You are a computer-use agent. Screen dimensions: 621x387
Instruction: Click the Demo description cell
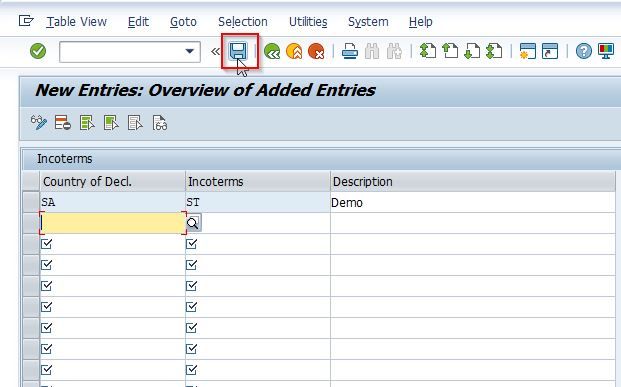click(x=473, y=202)
